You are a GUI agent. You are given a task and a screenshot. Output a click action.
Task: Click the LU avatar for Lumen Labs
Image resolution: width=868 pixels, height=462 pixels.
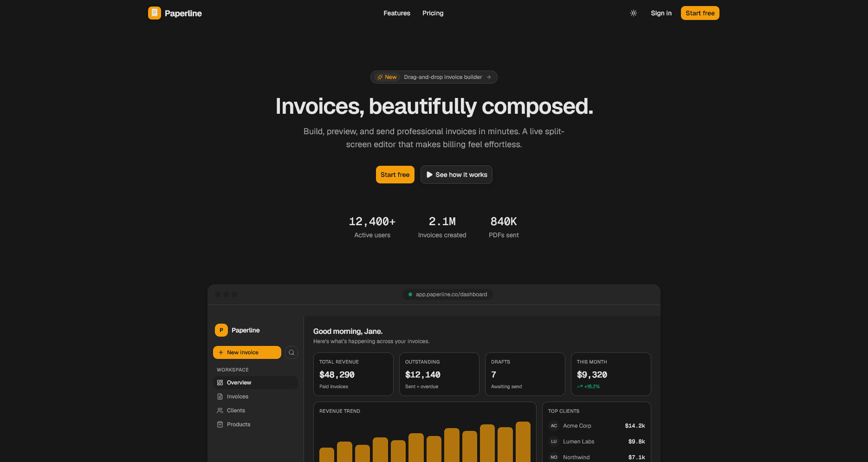pos(554,442)
